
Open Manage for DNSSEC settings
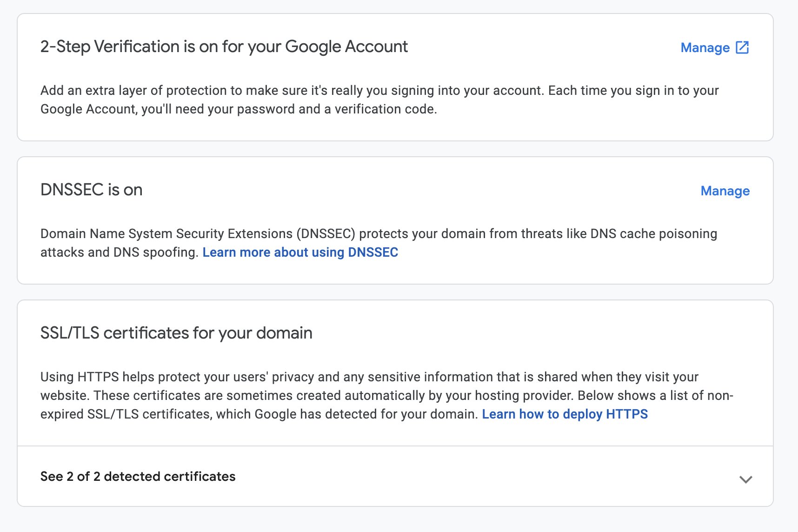pos(725,191)
